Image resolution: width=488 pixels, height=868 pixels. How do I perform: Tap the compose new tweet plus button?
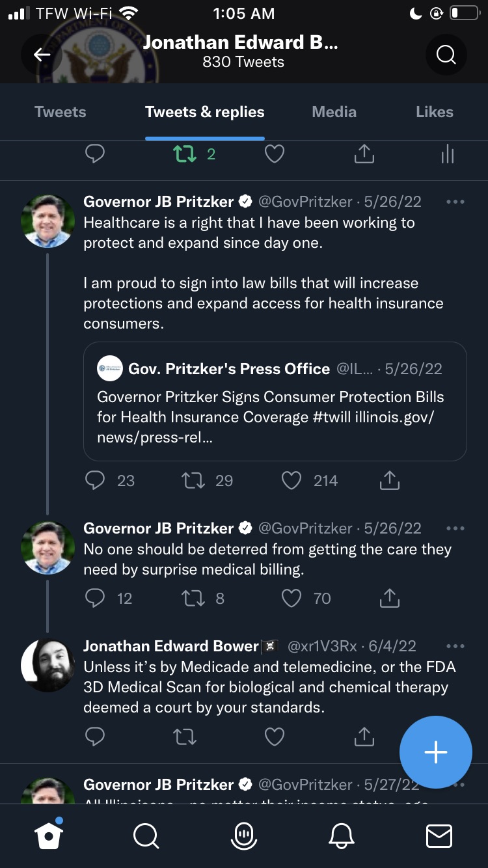pyautogui.click(x=435, y=752)
